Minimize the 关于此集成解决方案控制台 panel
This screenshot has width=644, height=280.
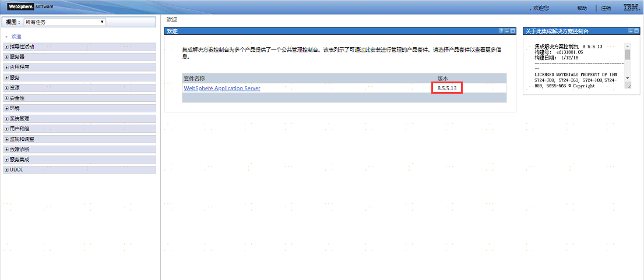click(x=629, y=31)
